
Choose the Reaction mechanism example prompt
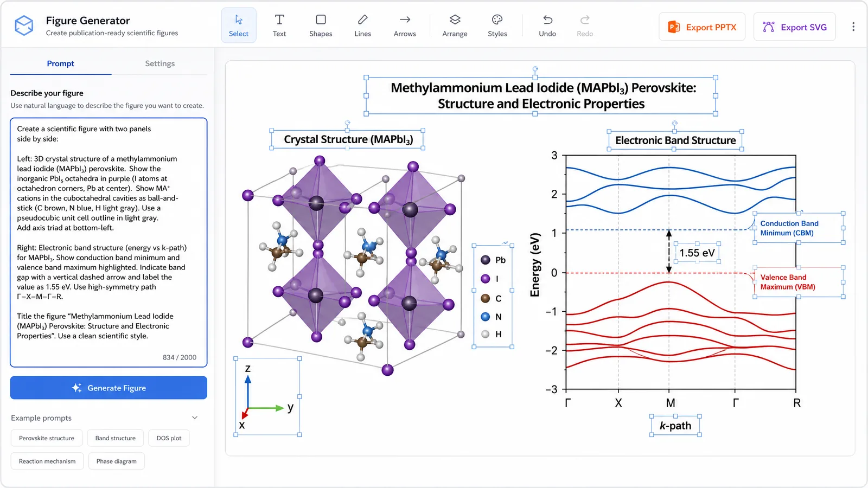(x=47, y=461)
